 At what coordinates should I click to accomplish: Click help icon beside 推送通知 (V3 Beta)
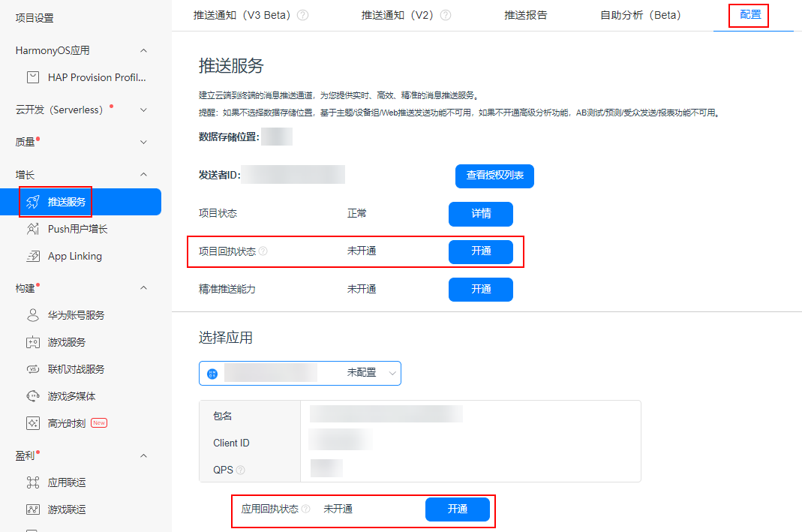[302, 15]
